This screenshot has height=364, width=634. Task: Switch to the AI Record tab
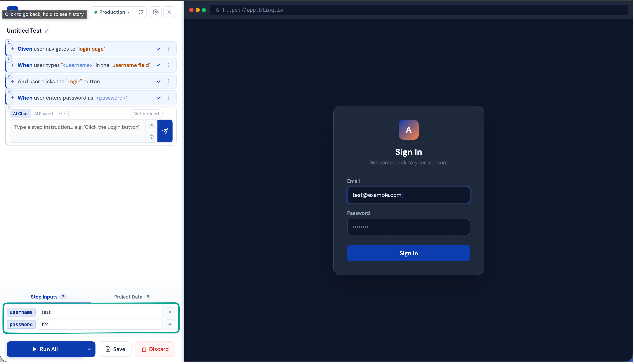click(x=44, y=114)
